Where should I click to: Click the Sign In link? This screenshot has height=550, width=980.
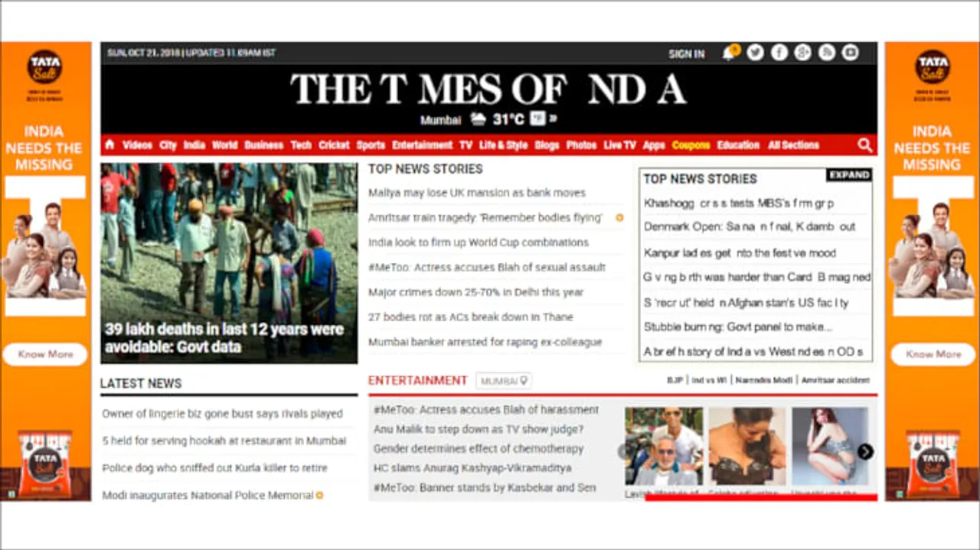pos(686,54)
